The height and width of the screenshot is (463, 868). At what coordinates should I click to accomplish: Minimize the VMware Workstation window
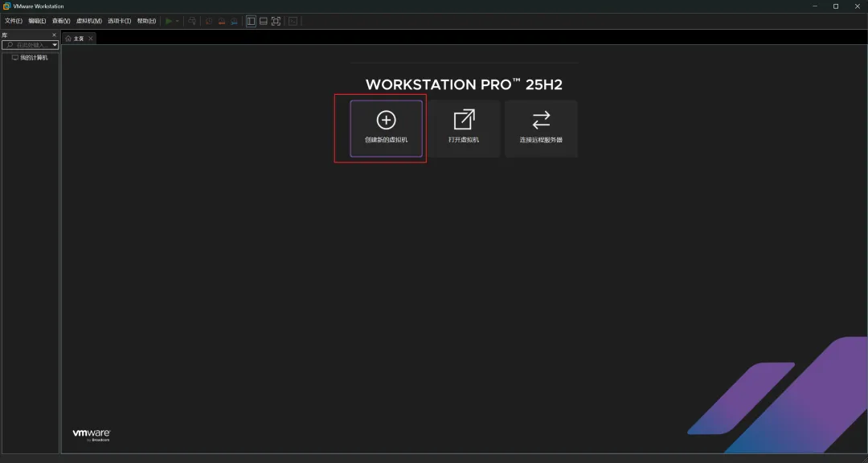816,6
